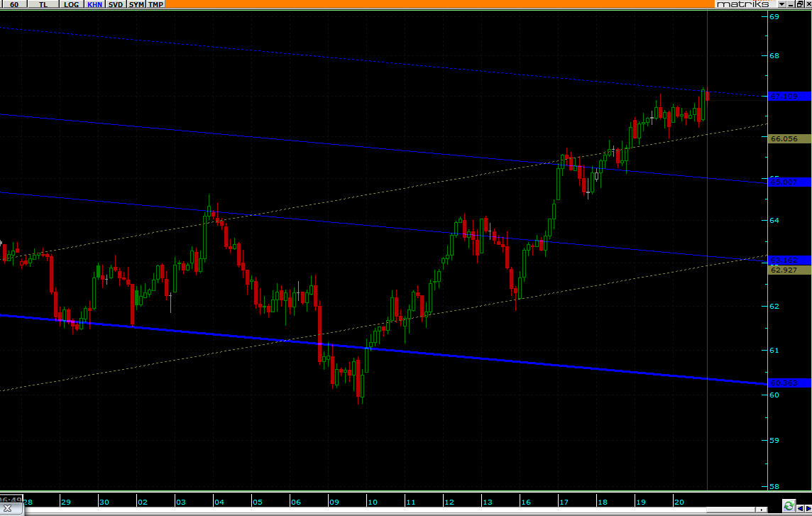Select the TL currency button
The image size is (812, 516).
point(44,4)
